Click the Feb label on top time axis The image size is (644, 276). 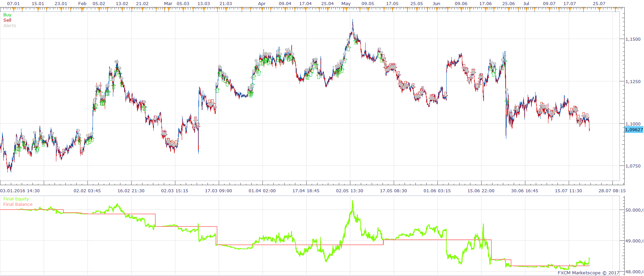[x=82, y=4]
